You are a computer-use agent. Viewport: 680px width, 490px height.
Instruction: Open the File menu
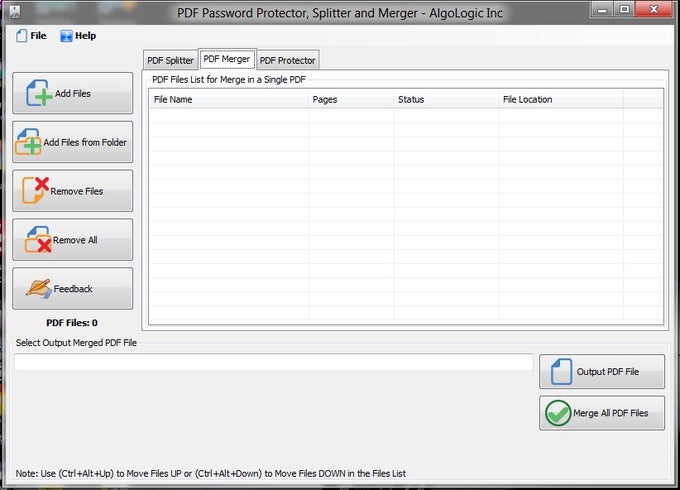click(x=31, y=36)
